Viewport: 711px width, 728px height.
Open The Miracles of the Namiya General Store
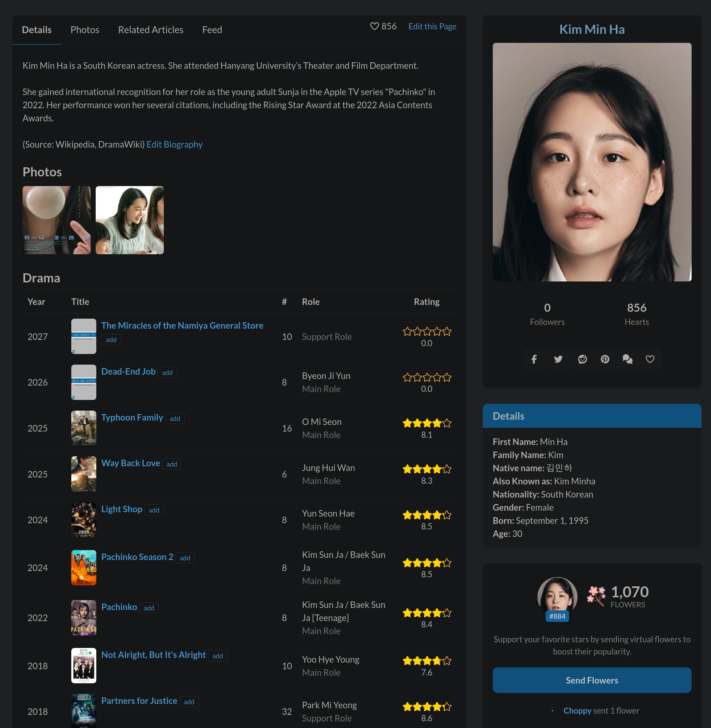pos(182,325)
